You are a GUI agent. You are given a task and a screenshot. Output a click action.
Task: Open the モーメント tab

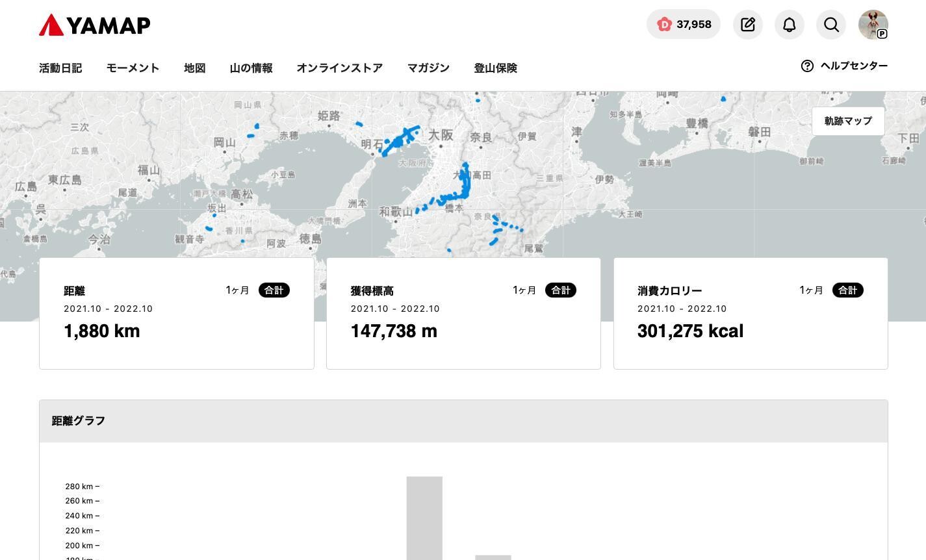pyautogui.click(x=133, y=68)
